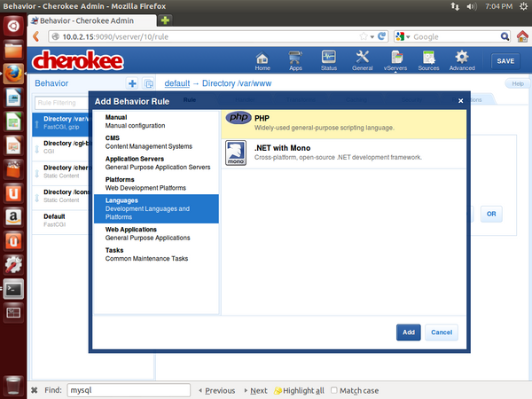Open Ubuntu Dash launcher icon

[x=13, y=26]
